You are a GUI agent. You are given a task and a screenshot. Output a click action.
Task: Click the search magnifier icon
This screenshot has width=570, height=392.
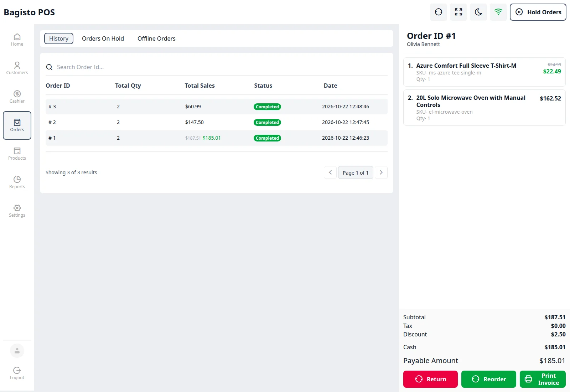tap(50, 67)
